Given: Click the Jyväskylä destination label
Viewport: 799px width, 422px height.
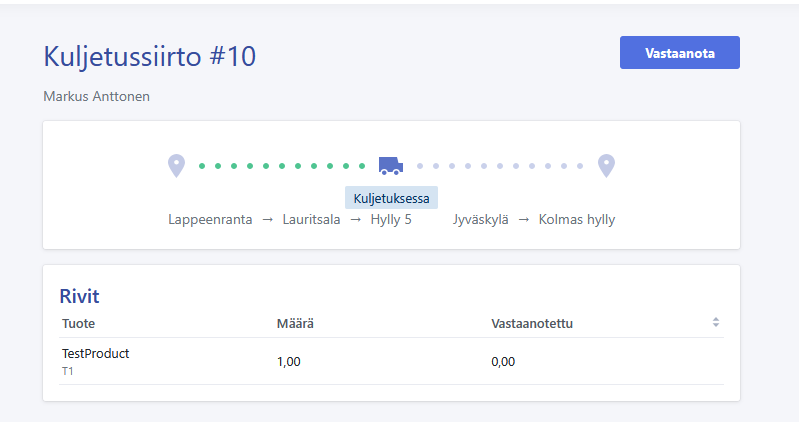Looking at the screenshot, I should coord(481,220).
